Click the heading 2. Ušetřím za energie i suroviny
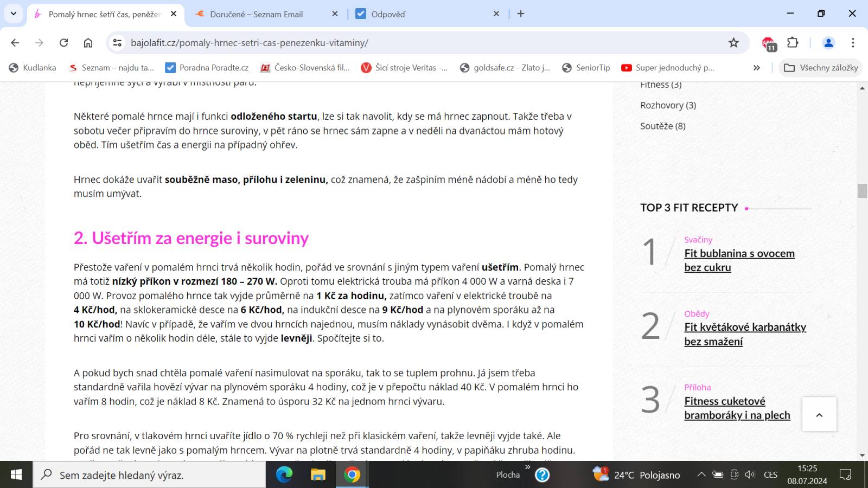This screenshot has width=868, height=488. tap(192, 238)
